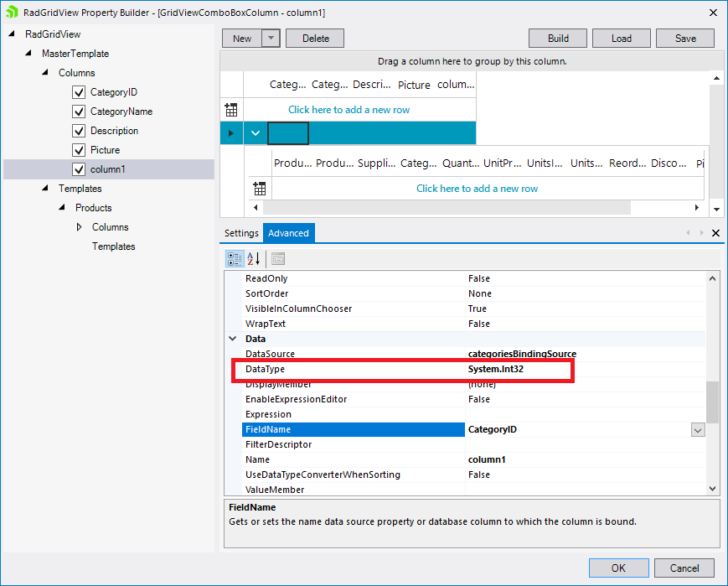Click the Categorized view icon in property grid
This screenshot has width=728, height=586.
click(x=235, y=259)
